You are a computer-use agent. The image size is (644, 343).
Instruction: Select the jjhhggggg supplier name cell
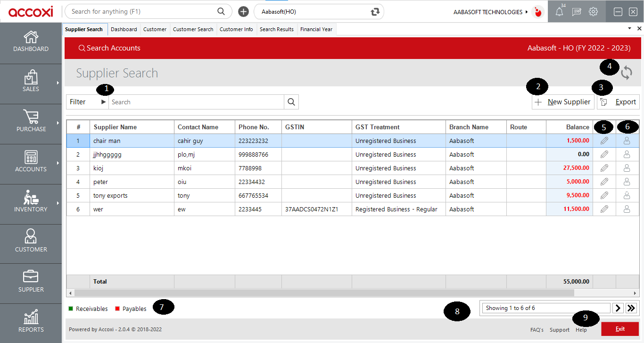click(x=132, y=154)
